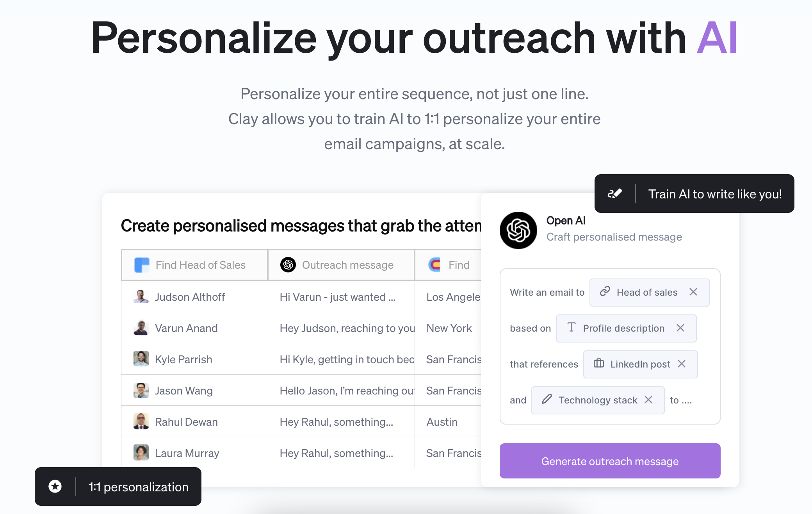The width and height of the screenshot is (812, 514).
Task: Select the Find Head of Sales column header
Action: [x=194, y=265]
